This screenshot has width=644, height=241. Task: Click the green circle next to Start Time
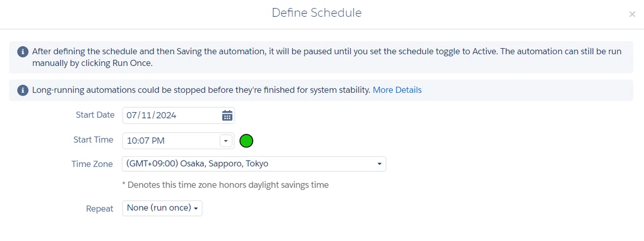(x=246, y=141)
